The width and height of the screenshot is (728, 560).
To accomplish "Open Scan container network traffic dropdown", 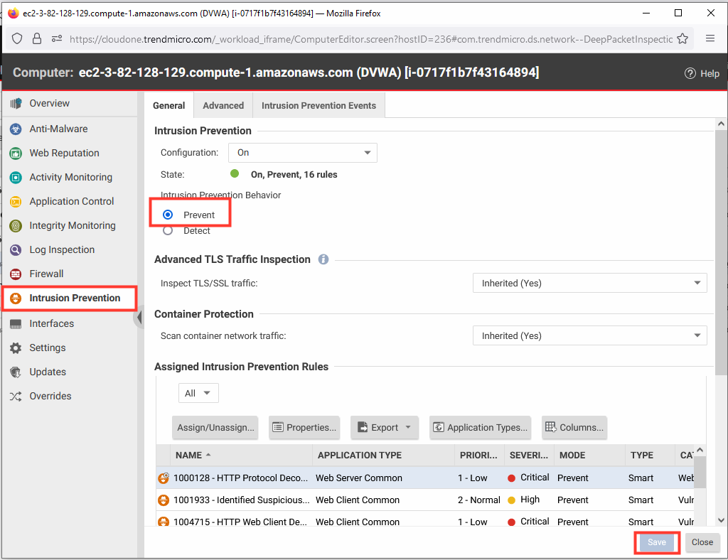I will (x=589, y=336).
